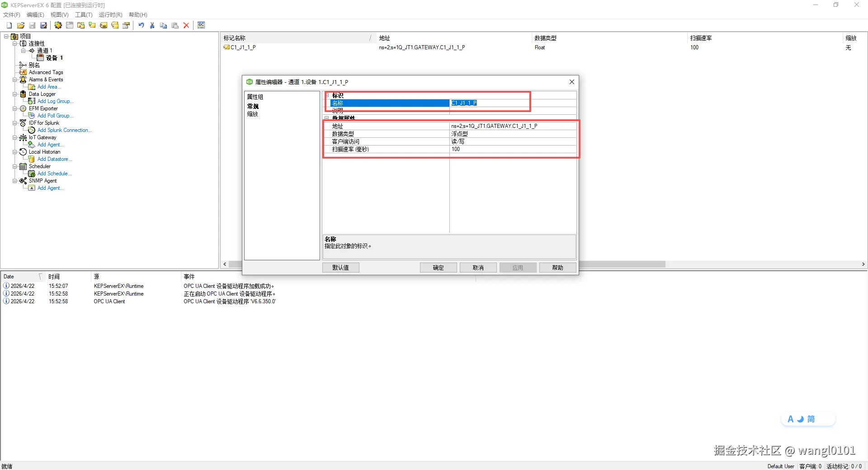Screen dimensions: 868x470
Task: Click the Add Schedule... link
Action: click(x=54, y=174)
